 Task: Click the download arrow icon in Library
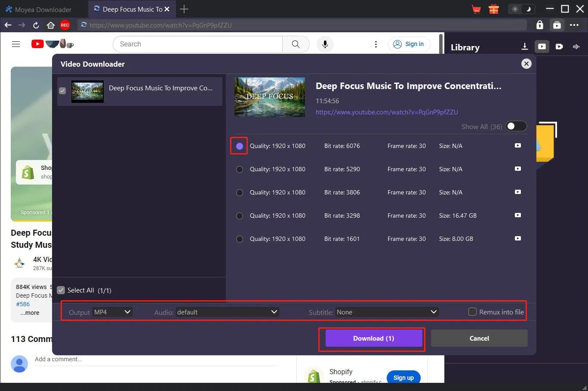524,46
